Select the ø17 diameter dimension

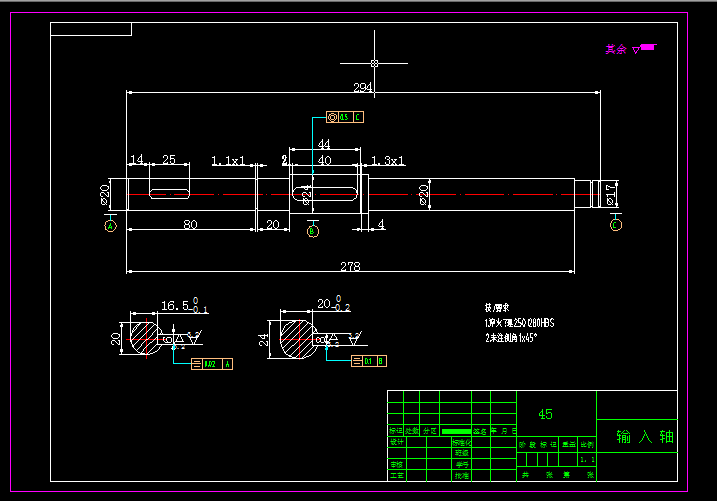tap(610, 195)
